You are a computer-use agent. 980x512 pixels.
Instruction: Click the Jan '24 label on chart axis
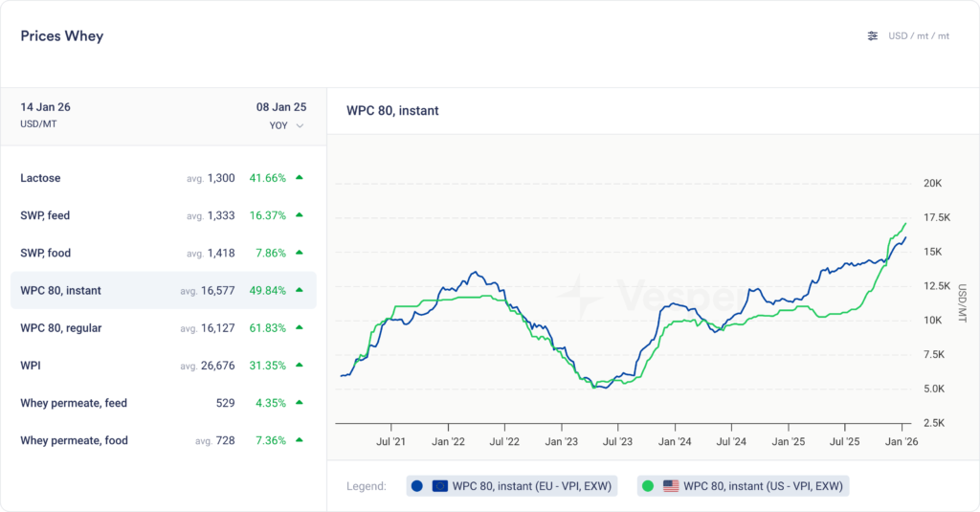674,442
